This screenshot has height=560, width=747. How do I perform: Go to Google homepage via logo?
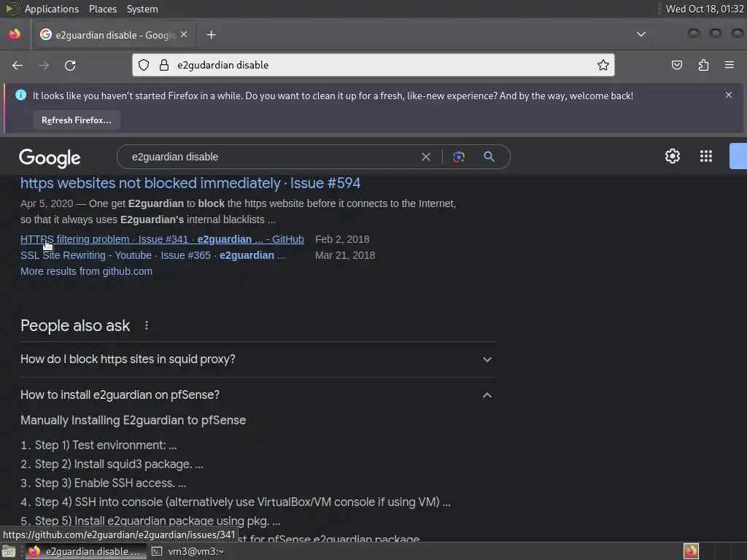click(x=50, y=158)
